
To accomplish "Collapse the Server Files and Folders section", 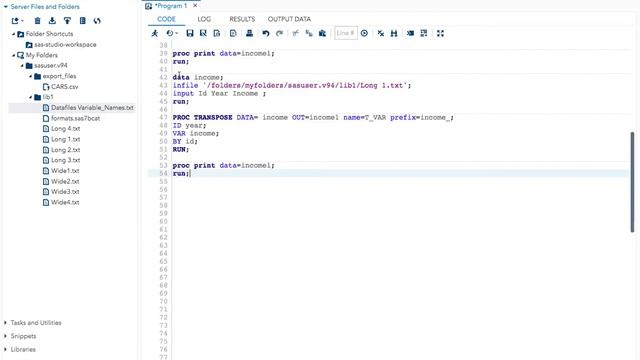I will (6, 7).
